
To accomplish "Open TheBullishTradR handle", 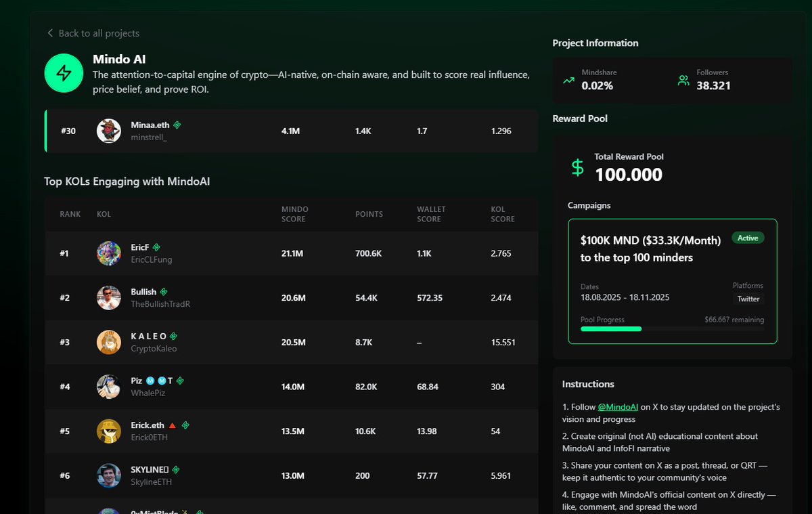I will pyautogui.click(x=160, y=305).
